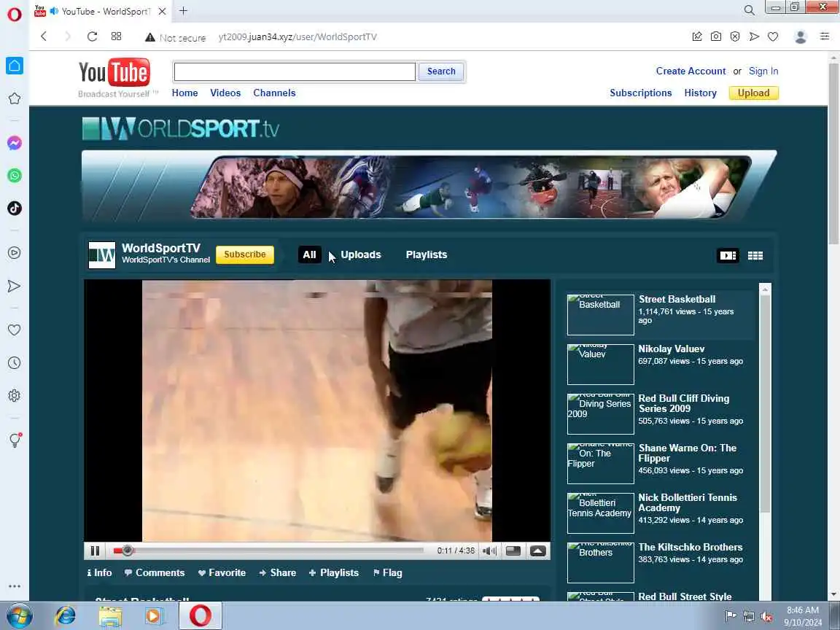Viewport: 840px width, 630px height.
Task: Focus the YouTube search box
Action: [294, 71]
